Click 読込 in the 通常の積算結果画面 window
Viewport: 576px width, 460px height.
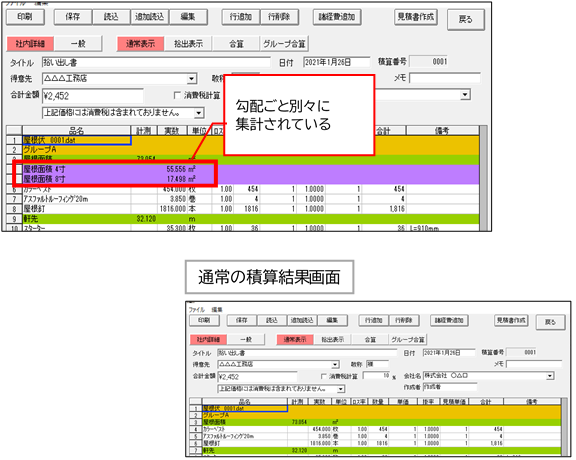pos(272,320)
